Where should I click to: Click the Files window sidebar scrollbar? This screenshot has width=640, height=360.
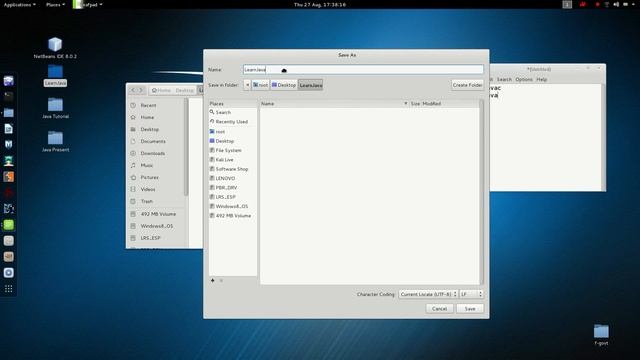(187, 147)
